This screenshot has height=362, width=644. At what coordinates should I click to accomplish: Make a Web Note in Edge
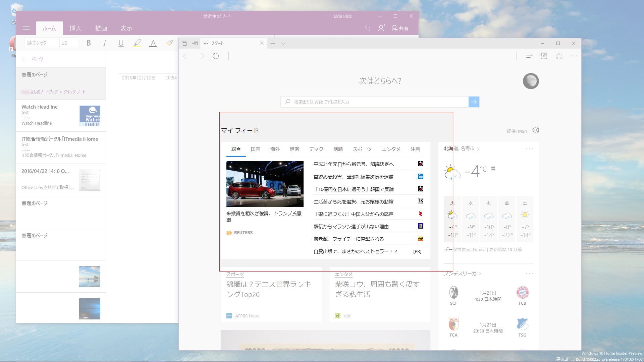point(544,56)
